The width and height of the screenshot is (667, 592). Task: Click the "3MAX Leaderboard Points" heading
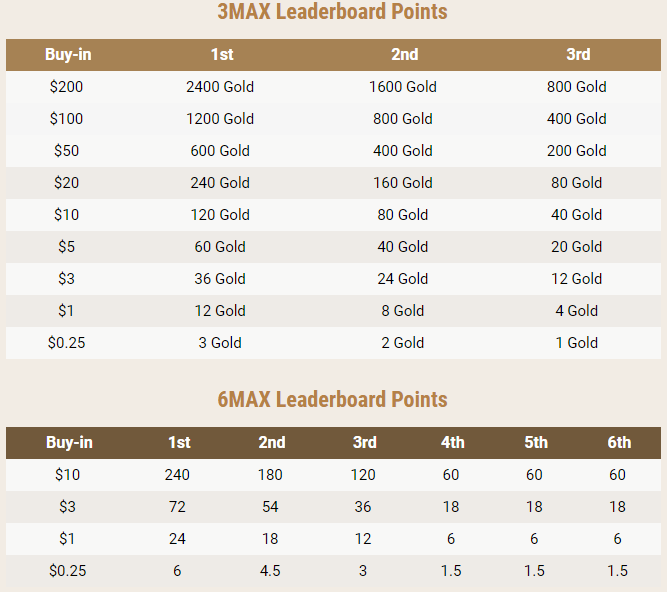(x=332, y=13)
